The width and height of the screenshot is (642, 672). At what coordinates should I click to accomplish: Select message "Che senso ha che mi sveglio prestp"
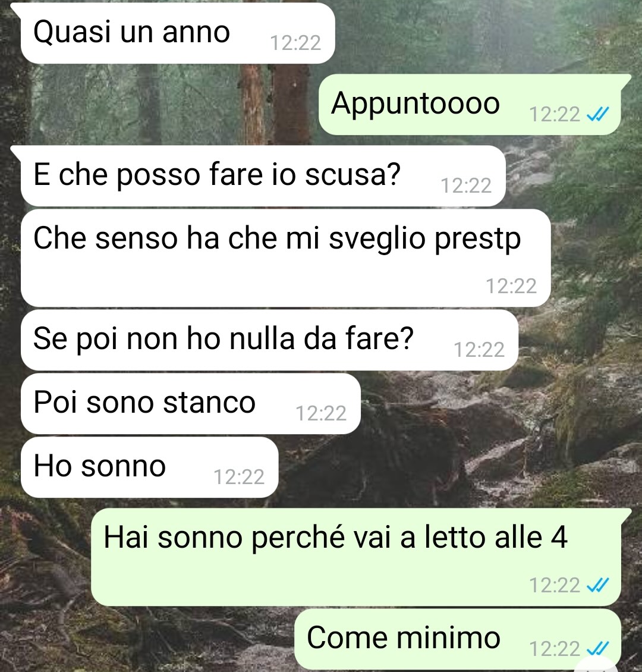point(286,258)
